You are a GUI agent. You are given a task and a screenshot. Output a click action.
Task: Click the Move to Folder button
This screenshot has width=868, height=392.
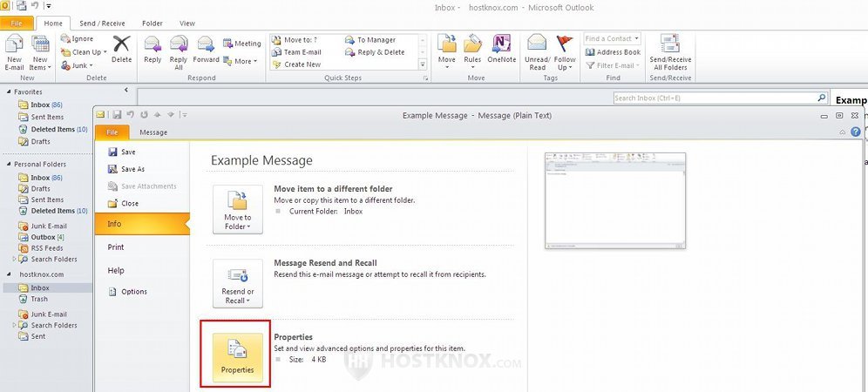click(x=238, y=209)
